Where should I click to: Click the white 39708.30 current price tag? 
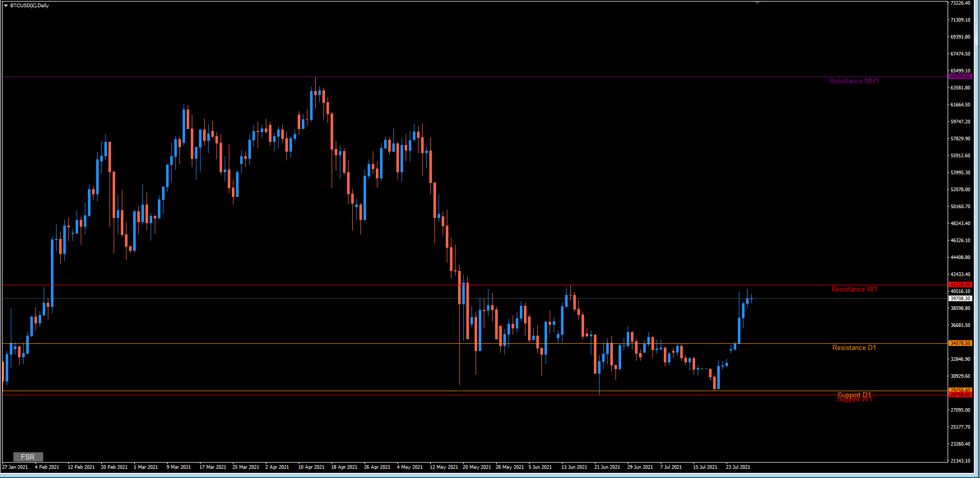[x=960, y=299]
